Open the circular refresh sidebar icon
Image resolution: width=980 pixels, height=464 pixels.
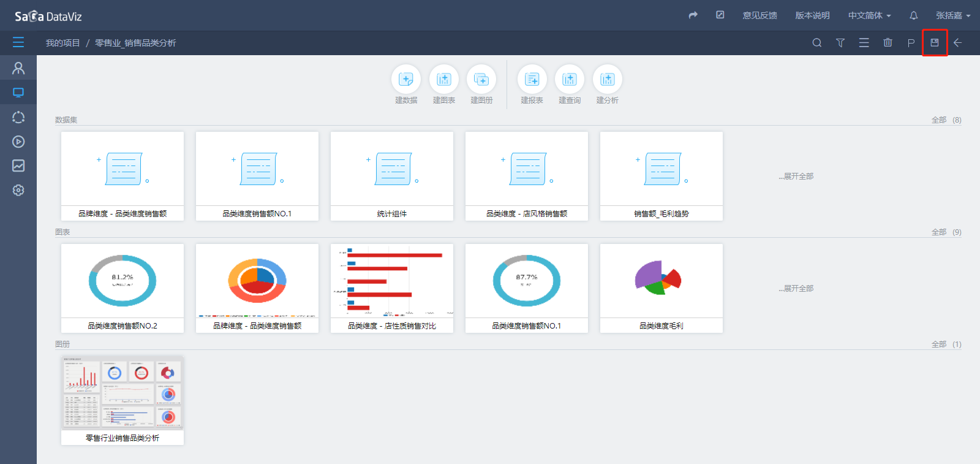tap(18, 117)
